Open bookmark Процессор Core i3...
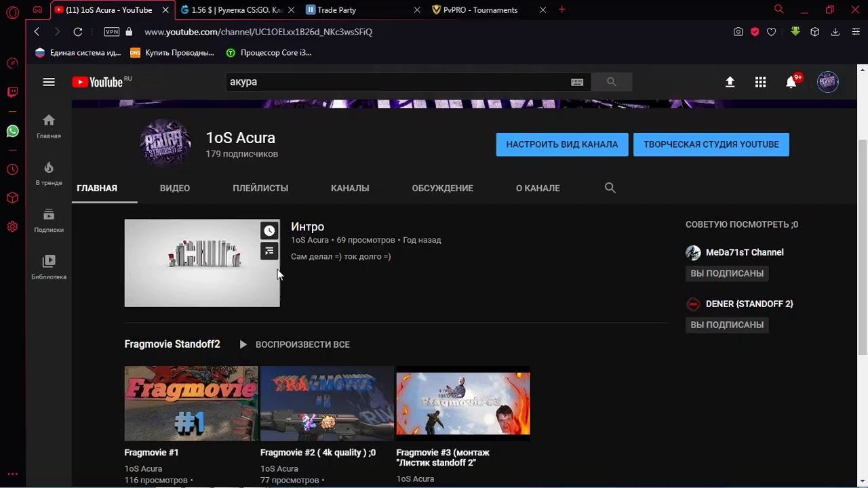 click(x=269, y=53)
